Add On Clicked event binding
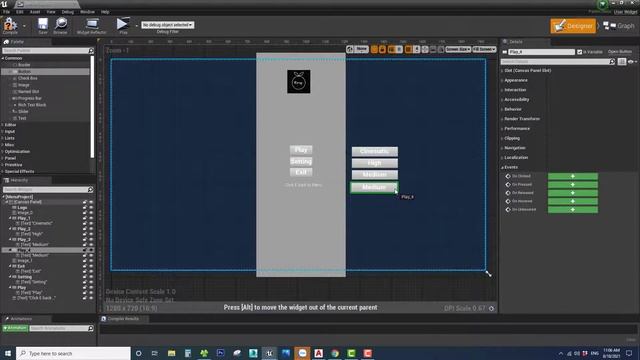 click(573, 176)
